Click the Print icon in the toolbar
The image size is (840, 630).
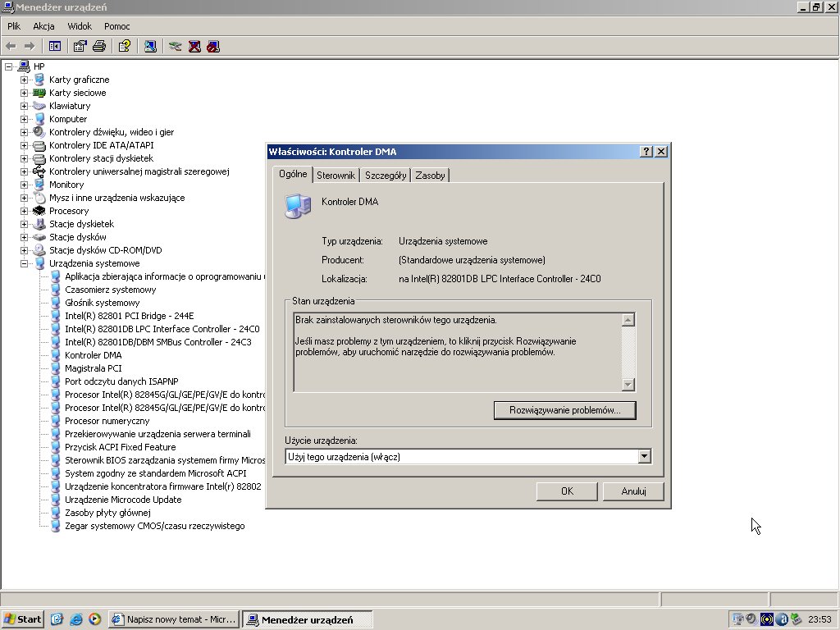[x=99, y=47]
